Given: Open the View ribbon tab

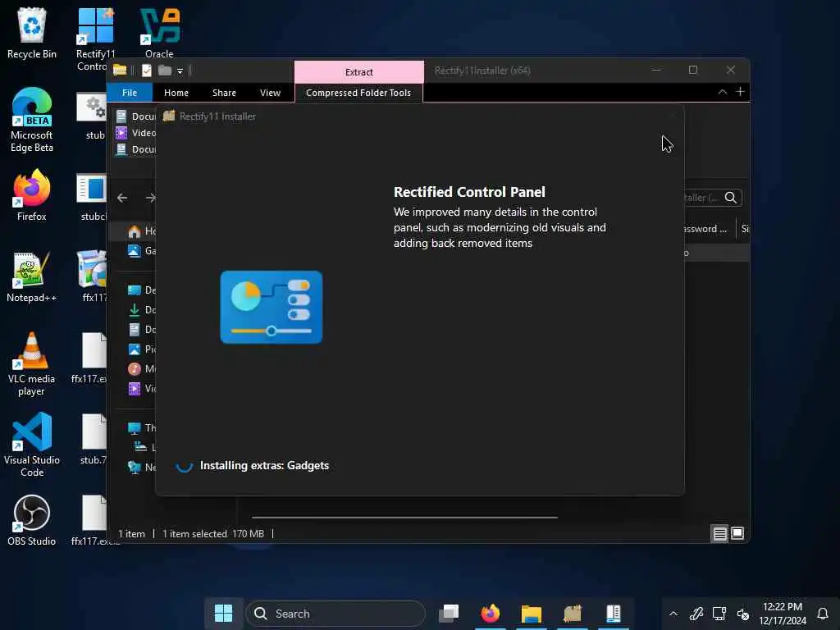Looking at the screenshot, I should click(x=270, y=93).
